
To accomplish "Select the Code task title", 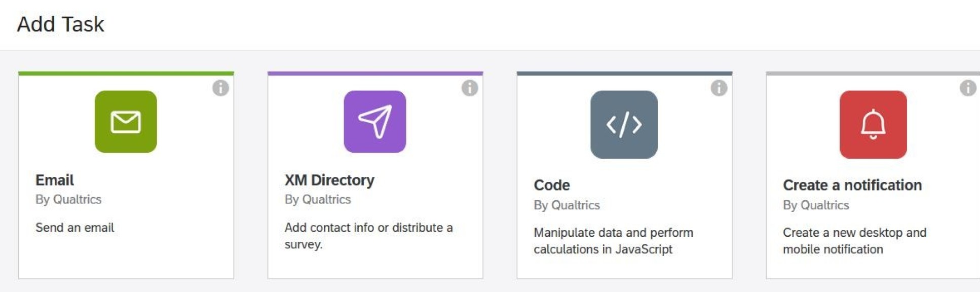I will (552, 185).
